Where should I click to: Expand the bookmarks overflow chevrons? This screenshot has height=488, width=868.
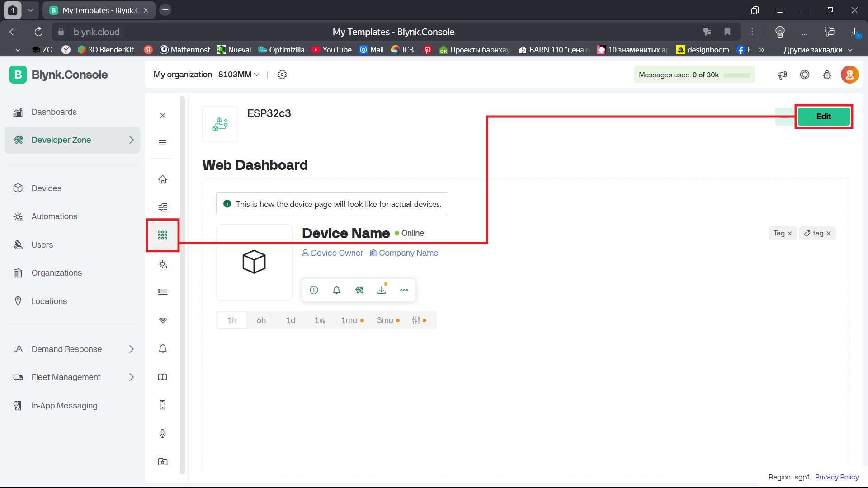762,50
